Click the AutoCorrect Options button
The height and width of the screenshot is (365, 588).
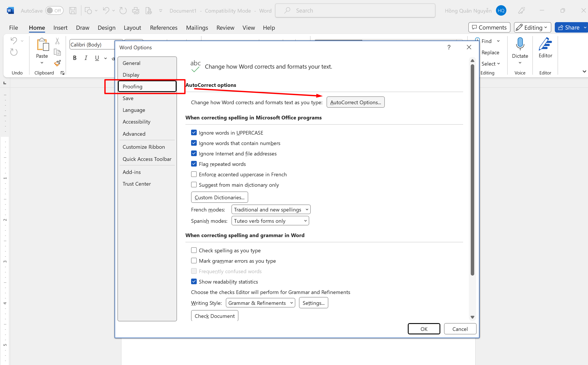tap(355, 102)
